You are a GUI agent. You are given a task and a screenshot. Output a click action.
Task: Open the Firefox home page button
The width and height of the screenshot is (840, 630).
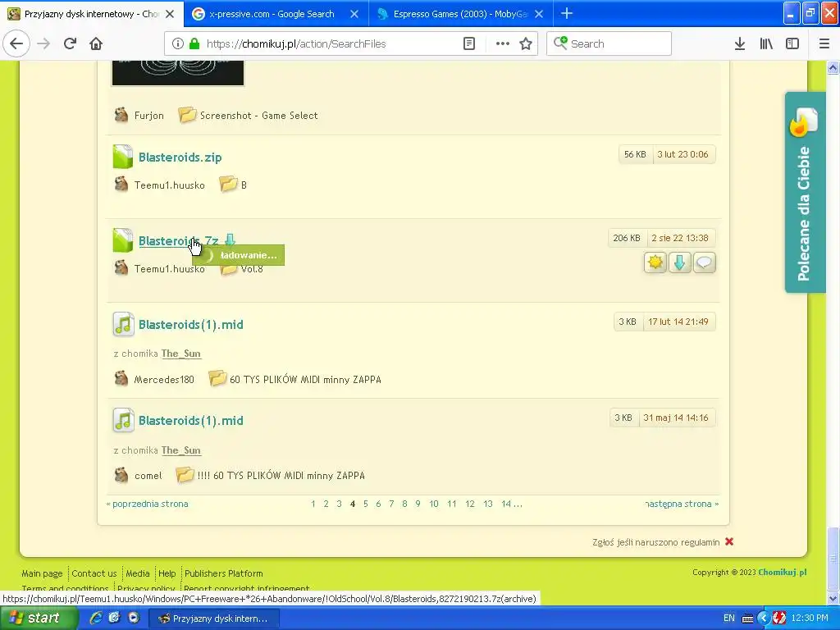coord(96,44)
